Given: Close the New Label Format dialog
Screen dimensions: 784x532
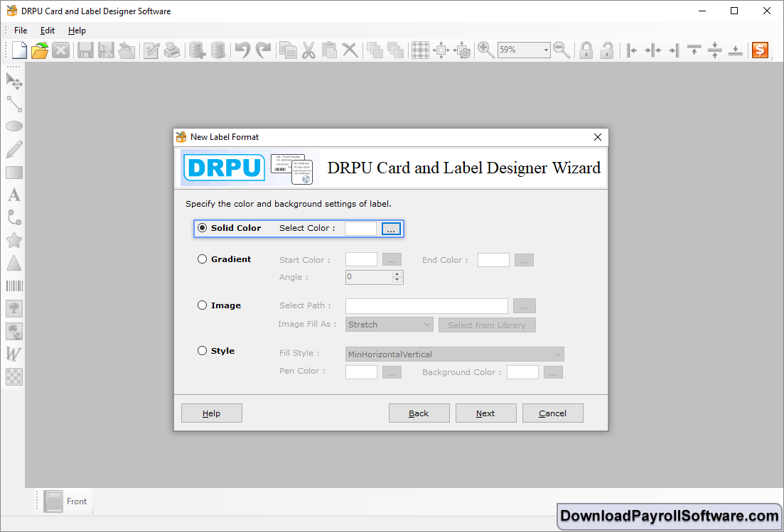Looking at the screenshot, I should click(x=598, y=137).
